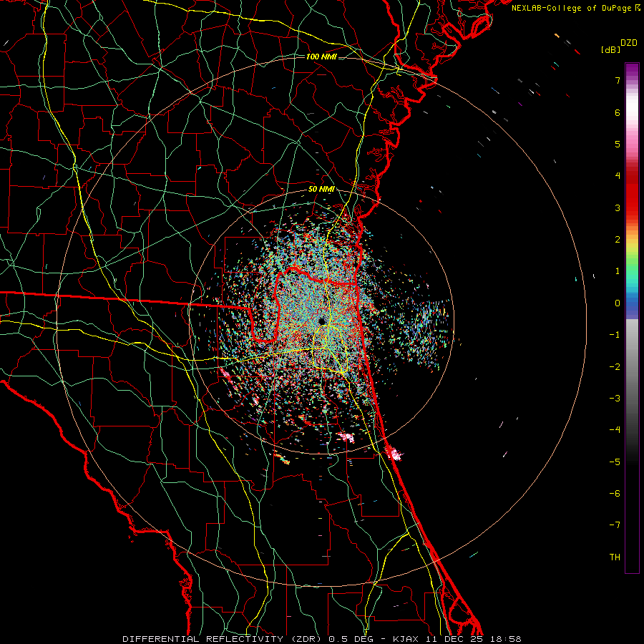Click the 100 NMI range ring label
Screen dimensions: 644x644
point(321,57)
